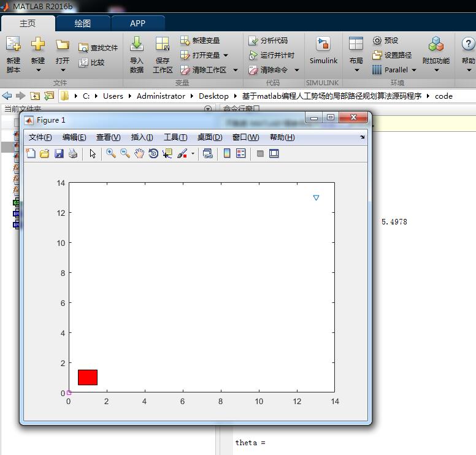Image resolution: width=476 pixels, height=455 pixels.
Task: Launch Simulink from the ribbon
Action: tap(323, 51)
